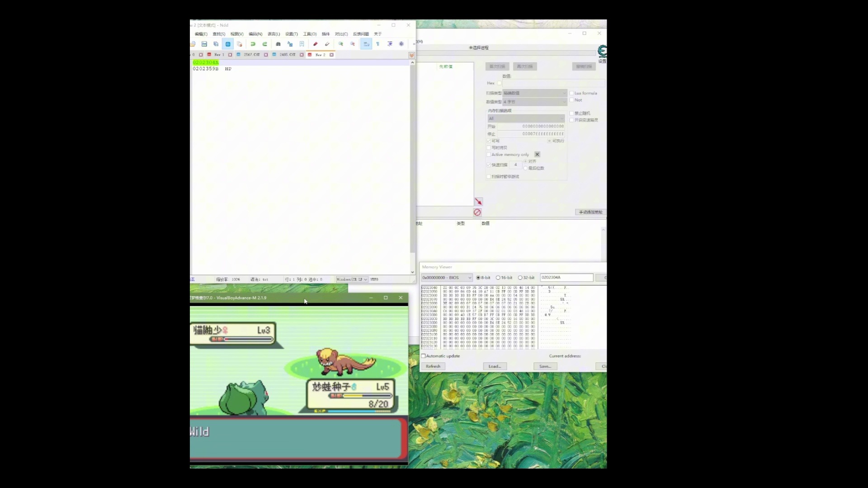The width and height of the screenshot is (868, 488).
Task: Open the memory region All dropdown
Action: pos(526,118)
